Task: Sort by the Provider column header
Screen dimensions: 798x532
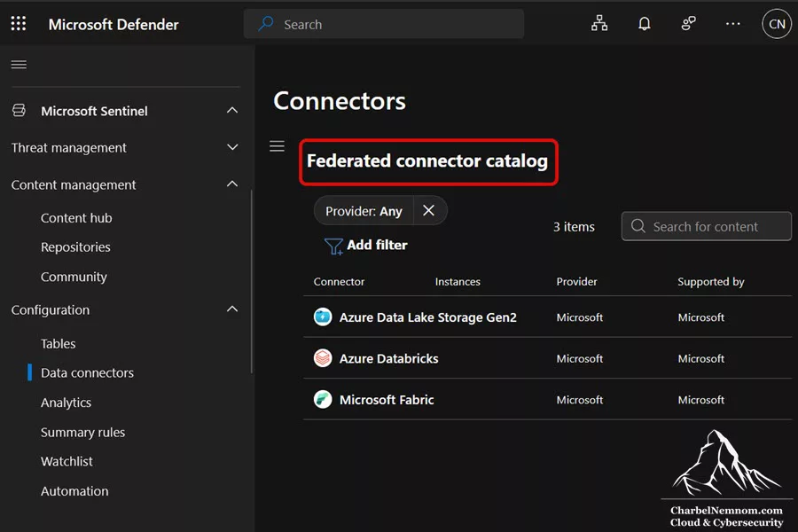Action: point(576,282)
